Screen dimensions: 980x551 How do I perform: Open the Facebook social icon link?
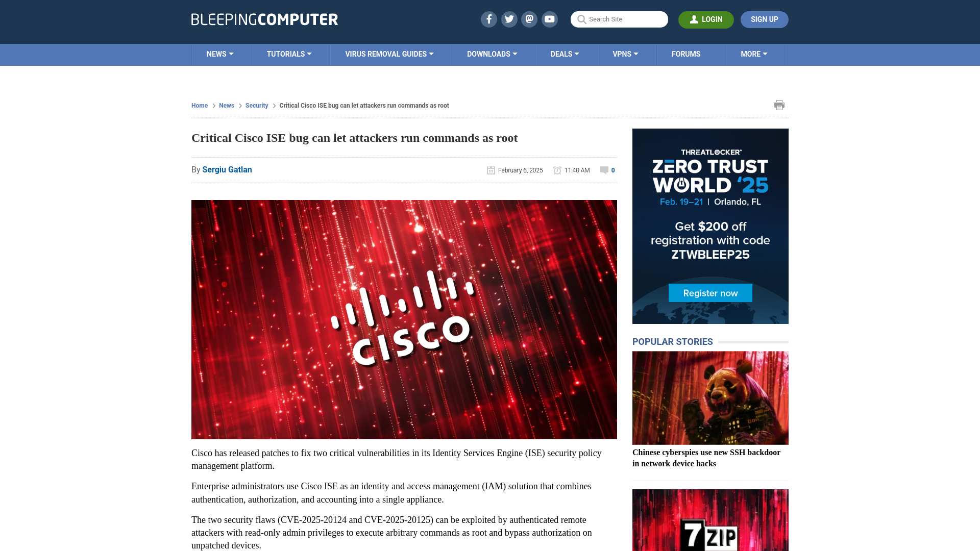pyautogui.click(x=488, y=19)
